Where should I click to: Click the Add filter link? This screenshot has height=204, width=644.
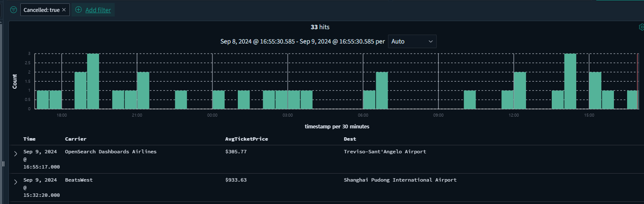click(98, 10)
